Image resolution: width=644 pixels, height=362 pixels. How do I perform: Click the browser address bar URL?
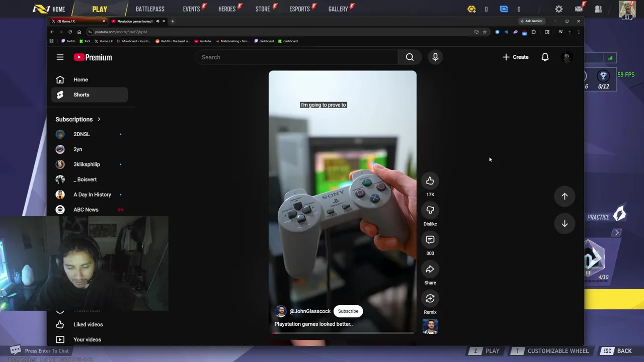(121, 32)
